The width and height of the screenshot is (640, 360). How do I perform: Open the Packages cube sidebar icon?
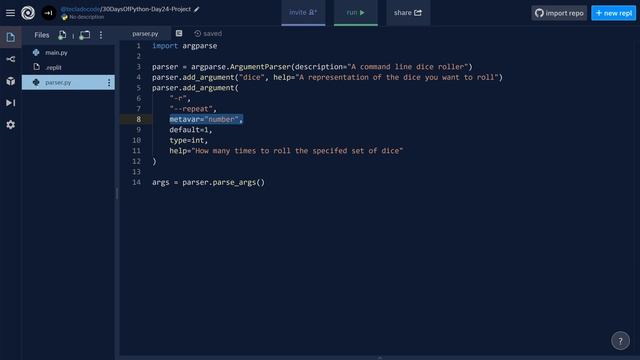[x=11, y=81]
